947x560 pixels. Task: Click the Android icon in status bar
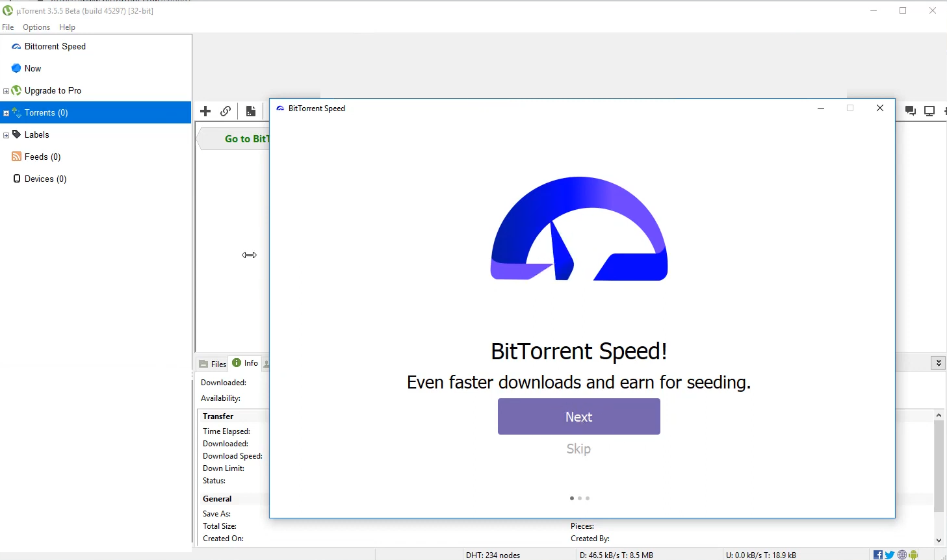click(x=914, y=555)
